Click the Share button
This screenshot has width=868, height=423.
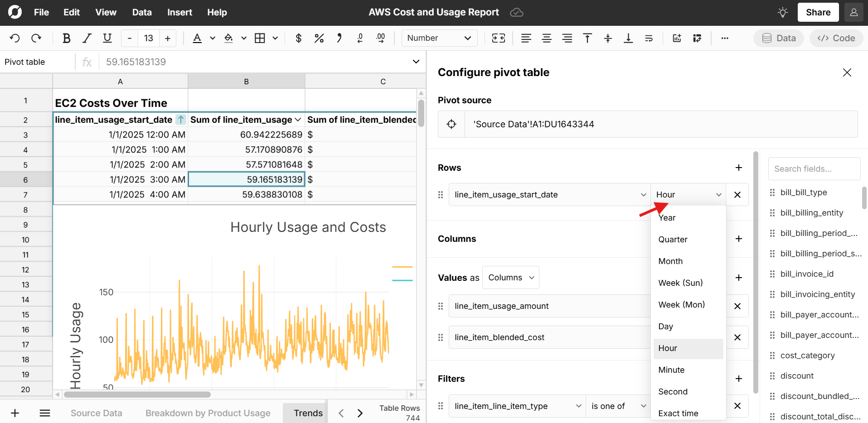tap(818, 12)
